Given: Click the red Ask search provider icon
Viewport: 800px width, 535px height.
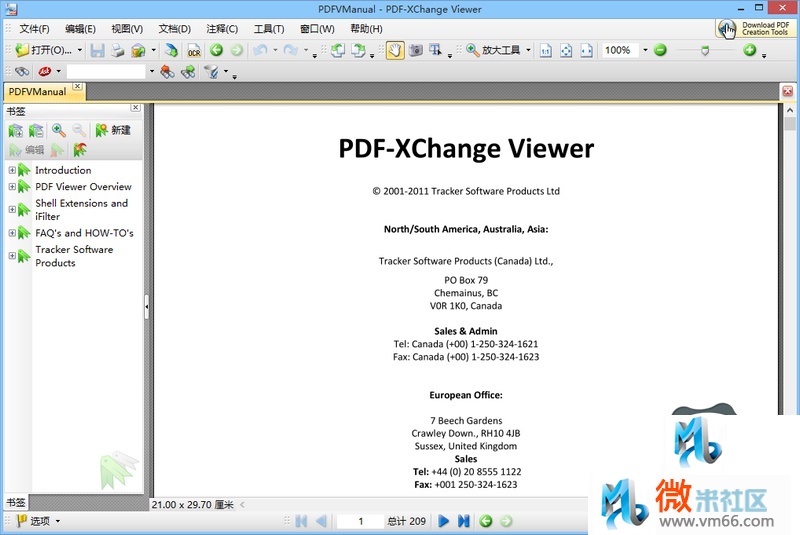Looking at the screenshot, I should (x=44, y=71).
